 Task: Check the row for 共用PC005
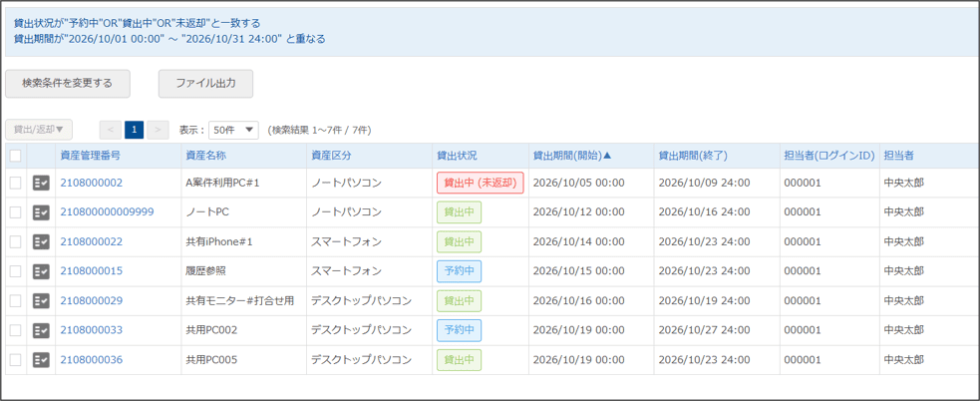16,360
